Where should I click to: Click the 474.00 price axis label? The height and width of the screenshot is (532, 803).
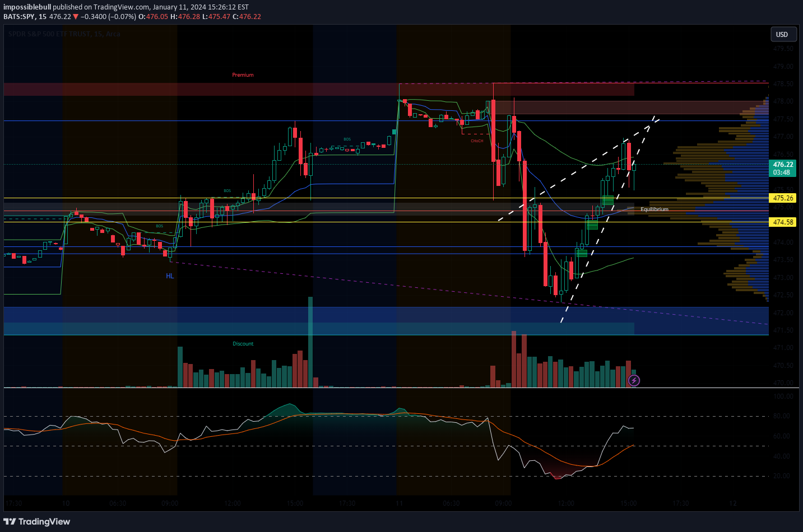pos(783,242)
